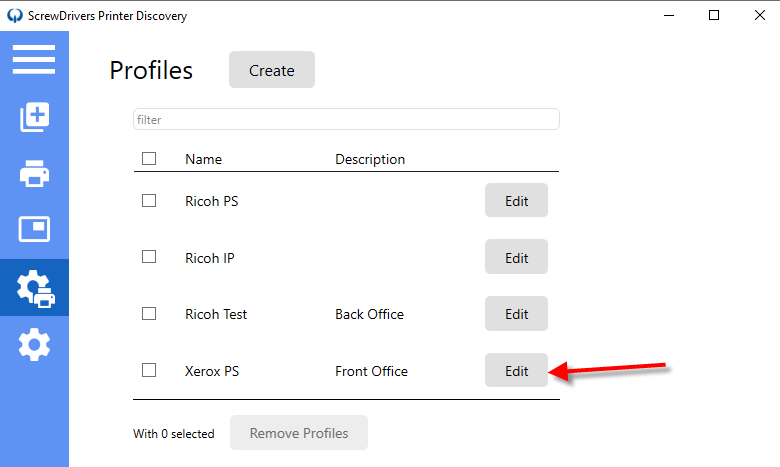
Task: Select the Ricoh PS profile name
Action: 211,201
